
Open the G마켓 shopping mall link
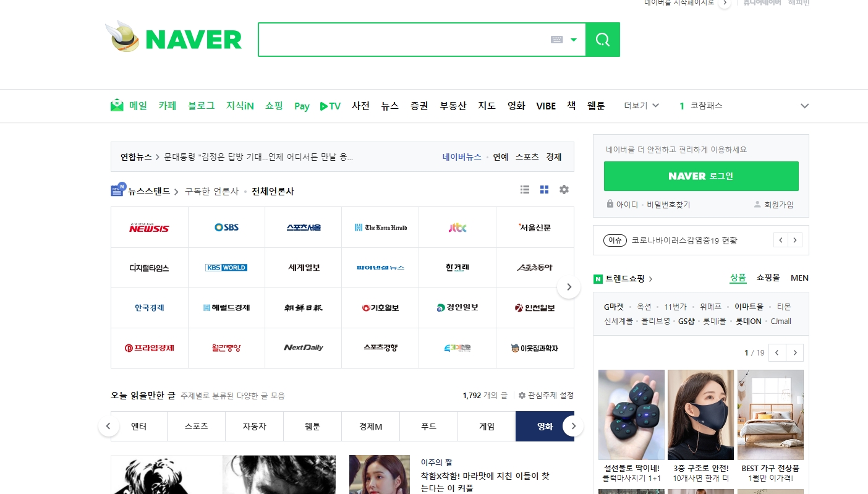point(614,307)
